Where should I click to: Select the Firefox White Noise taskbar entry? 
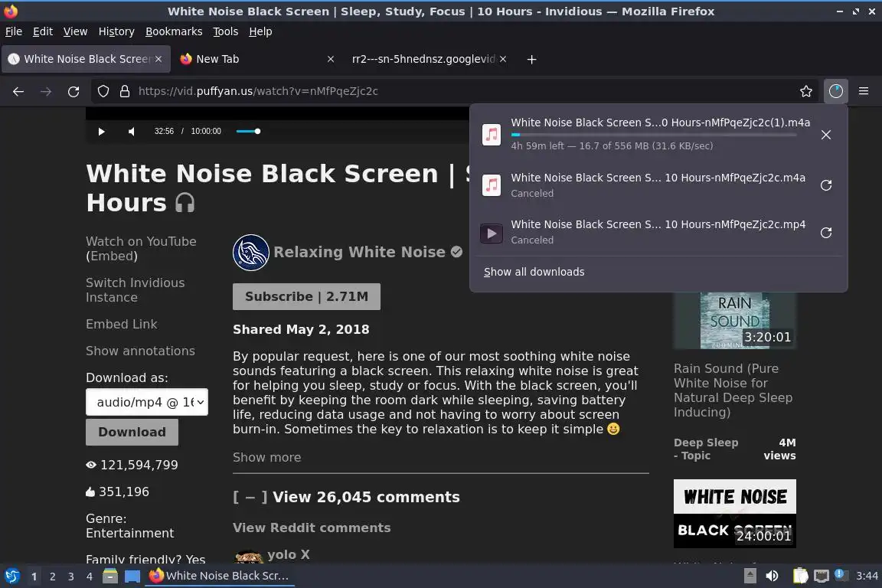pos(220,576)
